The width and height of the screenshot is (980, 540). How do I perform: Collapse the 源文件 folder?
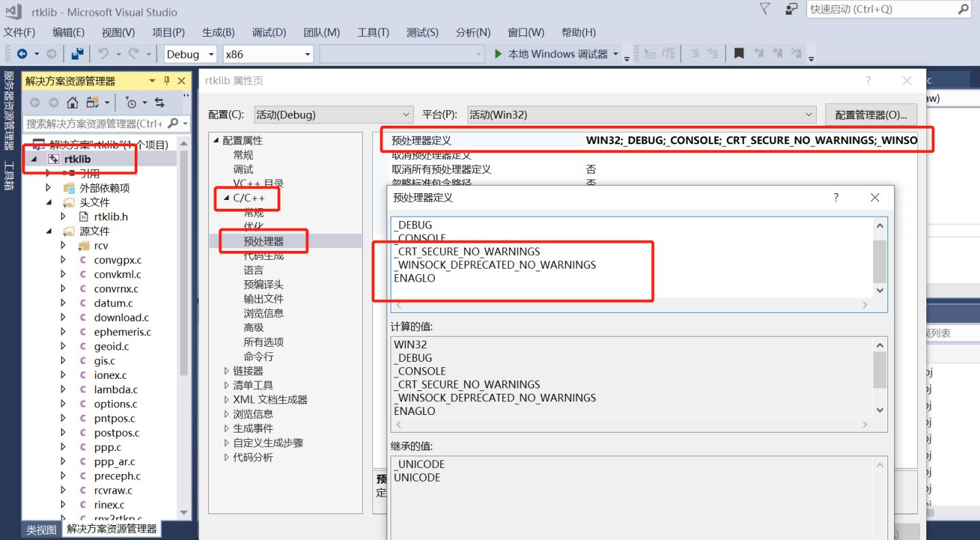click(x=48, y=231)
